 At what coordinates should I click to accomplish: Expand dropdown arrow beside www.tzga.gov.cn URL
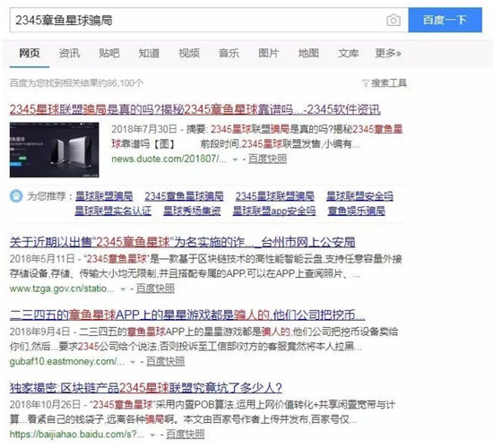coord(123,289)
